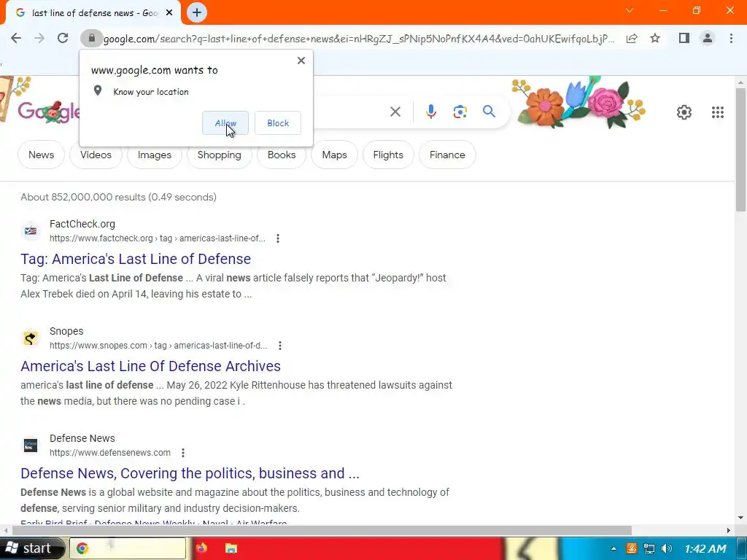Open the Windows start button

click(x=31, y=548)
